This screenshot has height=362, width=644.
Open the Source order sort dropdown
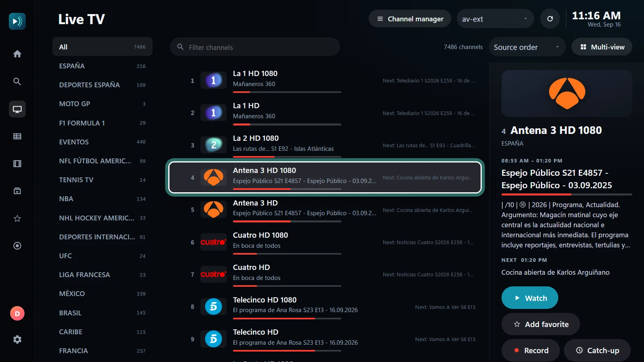tap(527, 47)
